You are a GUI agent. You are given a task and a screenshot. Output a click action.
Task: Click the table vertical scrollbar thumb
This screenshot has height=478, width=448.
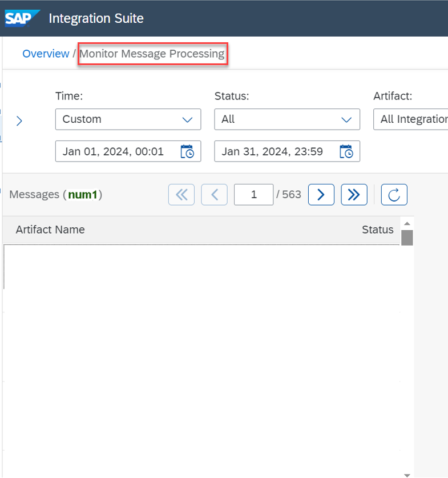pos(407,238)
